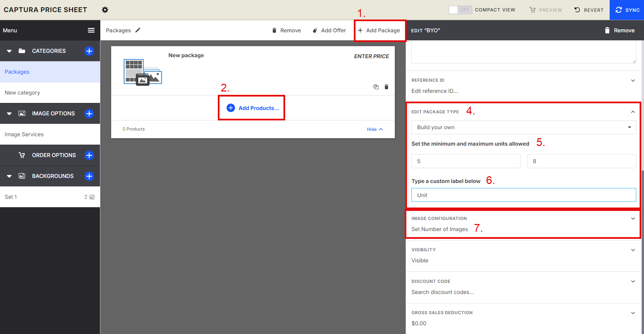Add a new order option with plus icon
The image size is (644, 334).
point(89,155)
